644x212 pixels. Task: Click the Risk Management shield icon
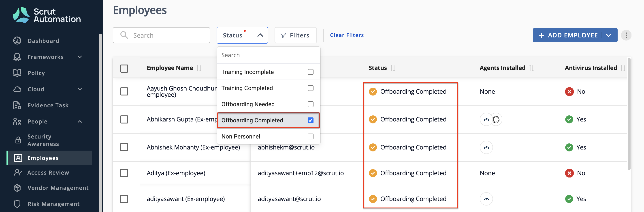click(17, 204)
